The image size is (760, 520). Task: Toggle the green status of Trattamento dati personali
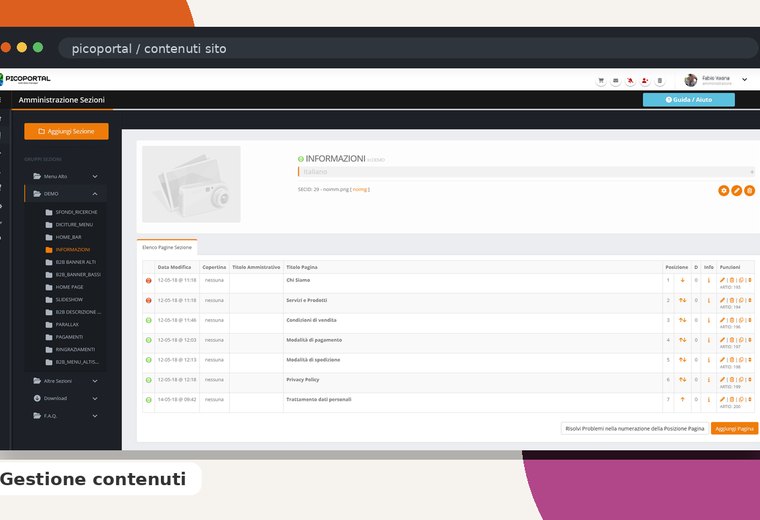pyautogui.click(x=149, y=400)
